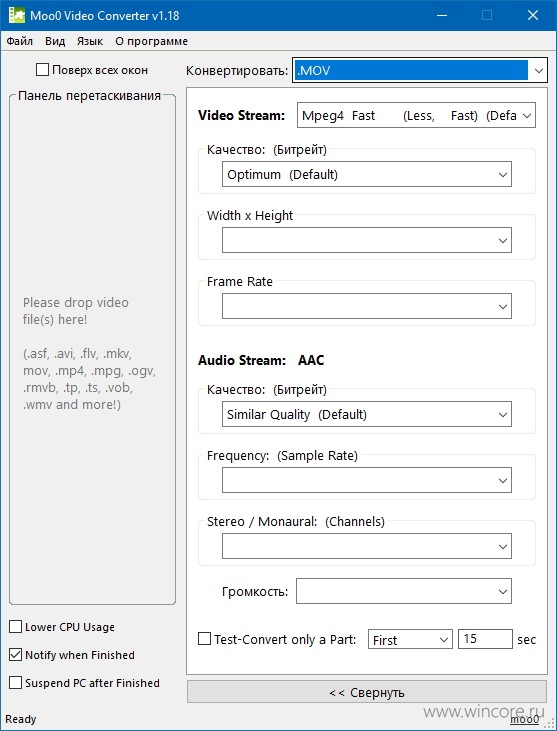This screenshot has height=731, width=557.
Task: Open the Файл menu
Action: click(x=20, y=41)
